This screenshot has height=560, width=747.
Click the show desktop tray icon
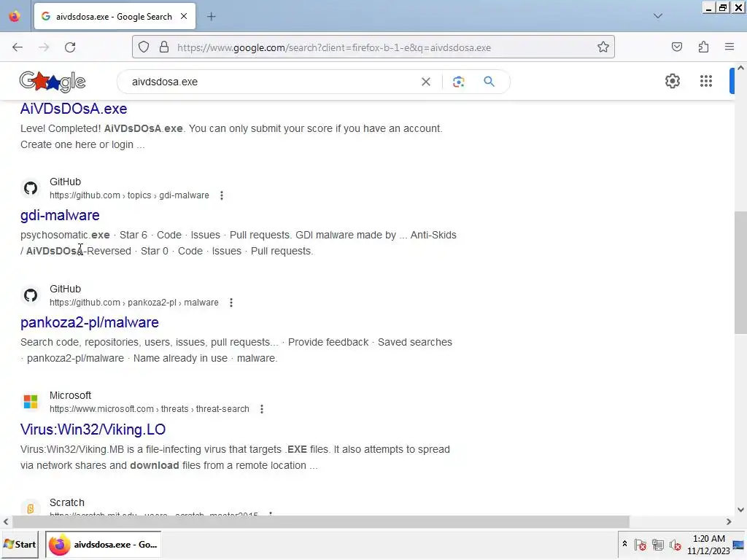click(738, 545)
